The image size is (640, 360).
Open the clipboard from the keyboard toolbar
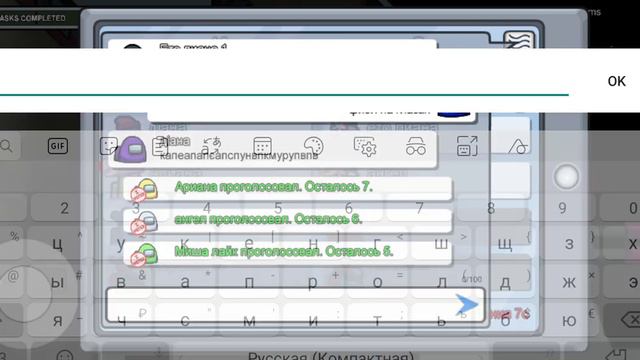click(x=160, y=146)
